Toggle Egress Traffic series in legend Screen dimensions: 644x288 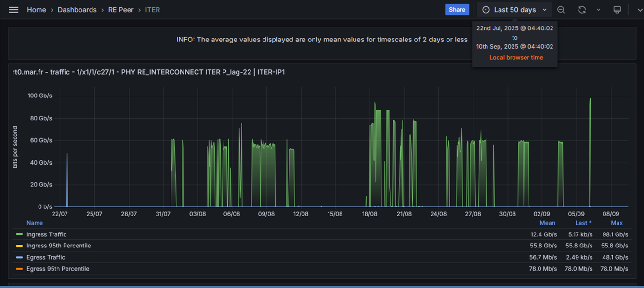click(46, 257)
